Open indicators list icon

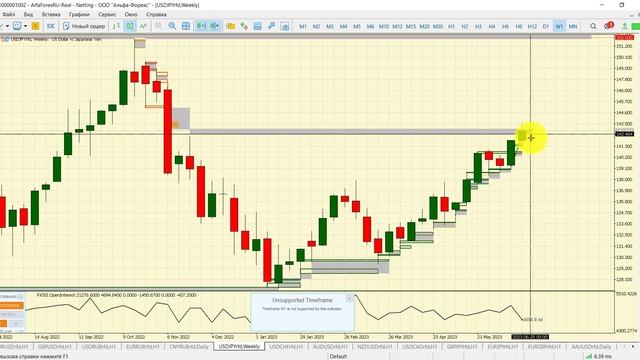click(x=244, y=26)
